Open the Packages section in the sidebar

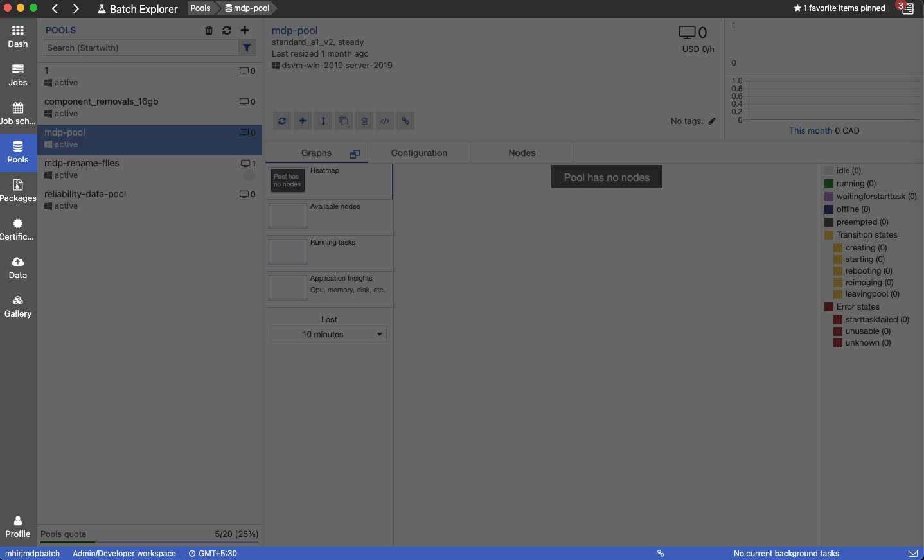17,190
